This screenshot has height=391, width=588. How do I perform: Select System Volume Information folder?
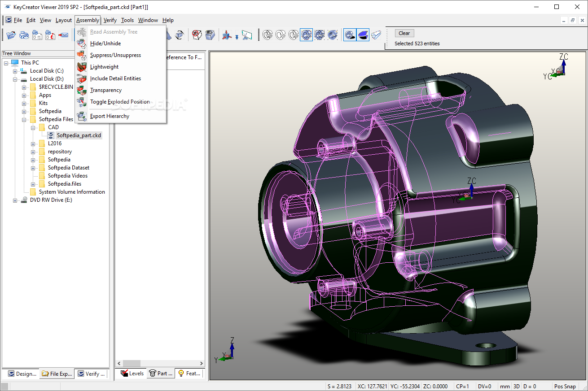72,192
